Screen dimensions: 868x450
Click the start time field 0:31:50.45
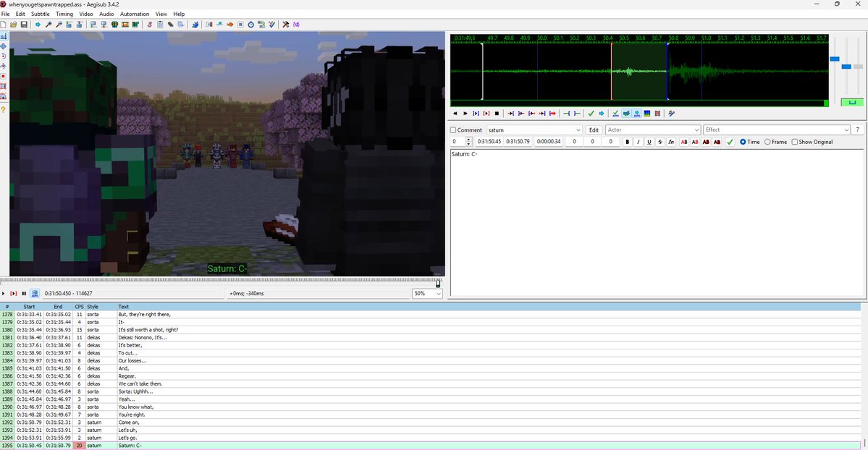[489, 142]
